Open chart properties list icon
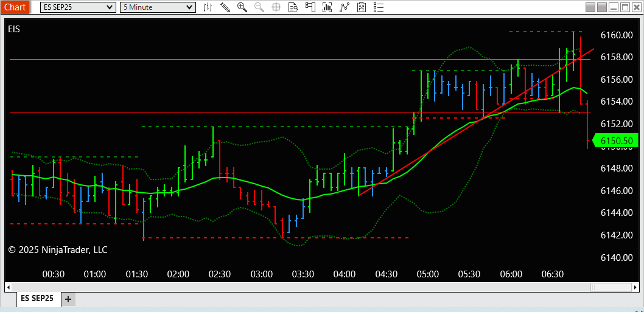This screenshot has height=312, width=644. (x=379, y=7)
